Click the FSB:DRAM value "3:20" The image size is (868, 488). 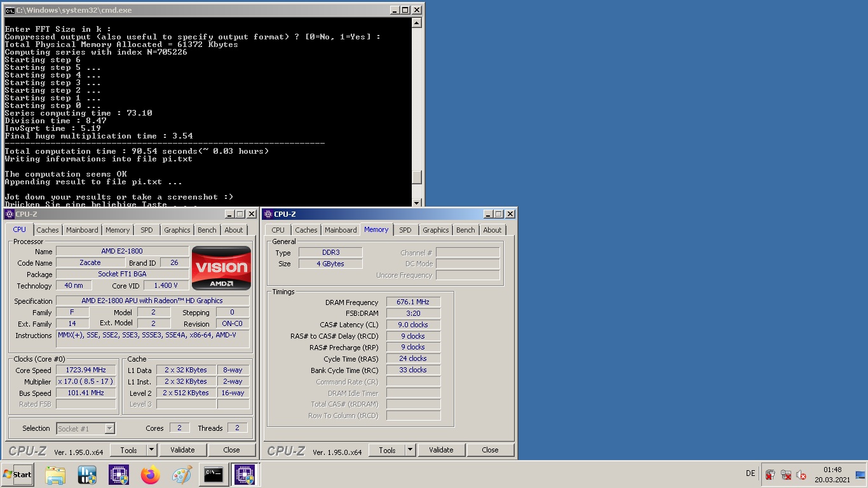(413, 313)
